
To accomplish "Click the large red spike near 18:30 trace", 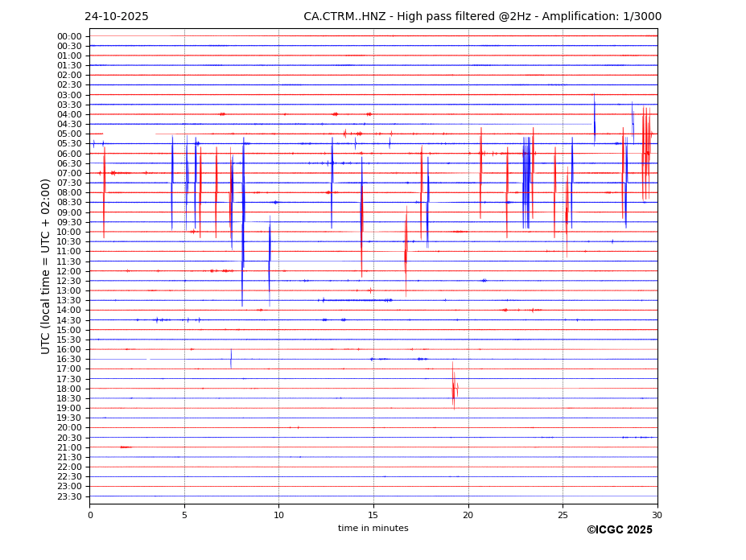I will click(453, 388).
